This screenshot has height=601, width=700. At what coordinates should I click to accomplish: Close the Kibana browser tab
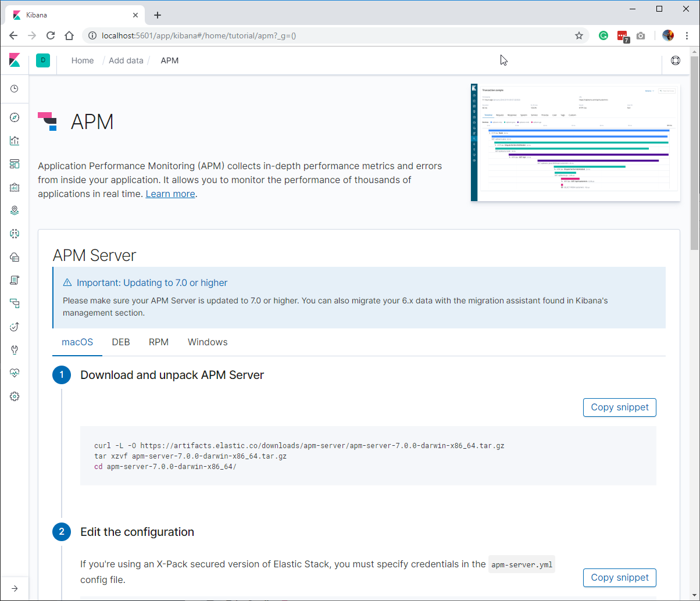[x=135, y=15]
